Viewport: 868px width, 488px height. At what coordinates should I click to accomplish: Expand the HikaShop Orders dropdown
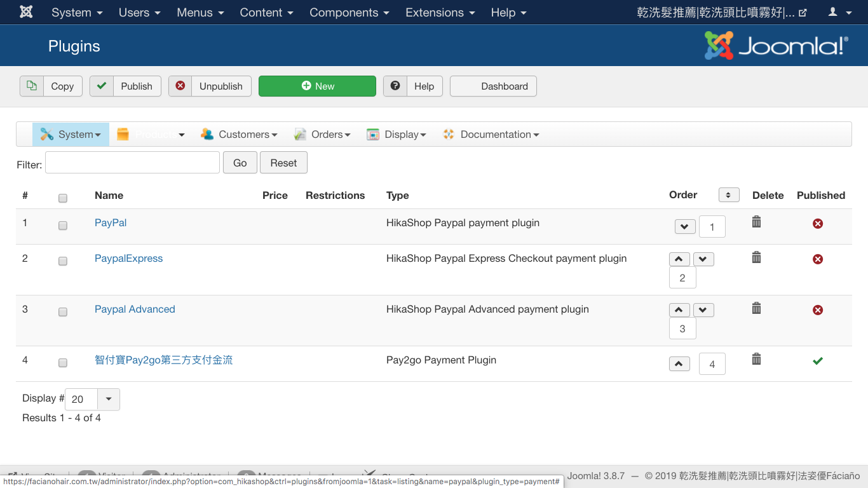tap(322, 134)
